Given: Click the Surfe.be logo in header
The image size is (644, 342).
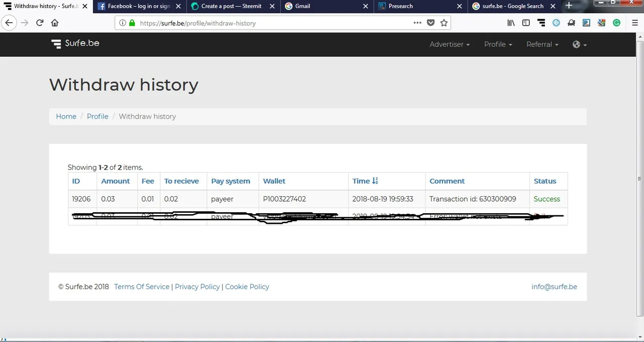Looking at the screenshot, I should pyautogui.click(x=75, y=43).
